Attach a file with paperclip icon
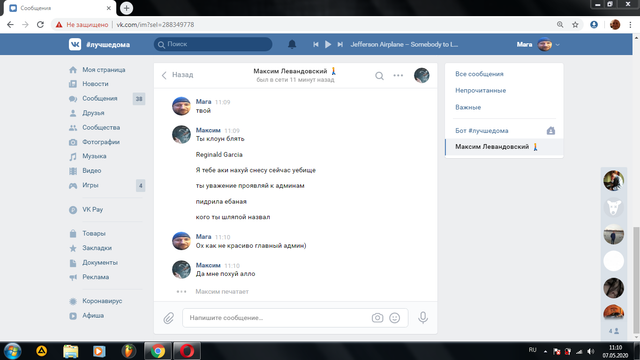This screenshot has width=640, height=360. pos(169,318)
